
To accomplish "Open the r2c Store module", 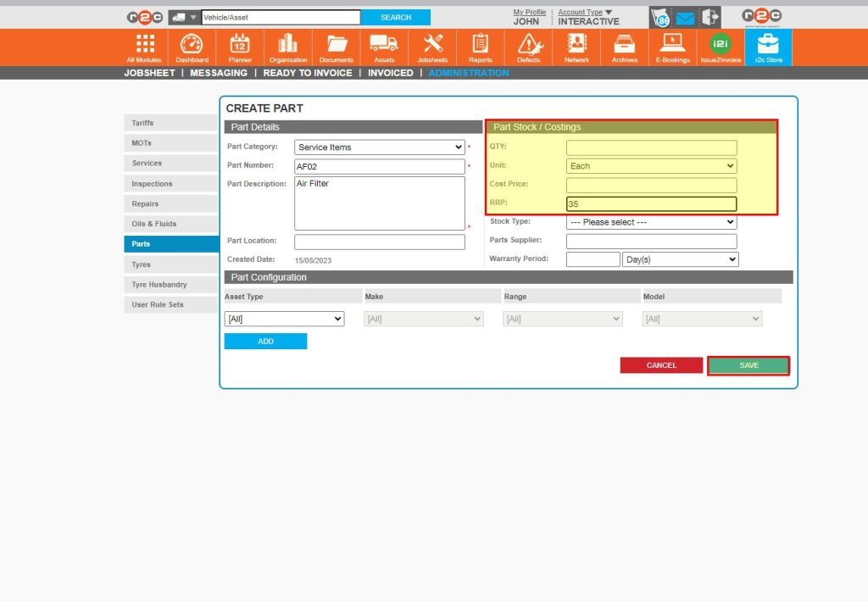I will point(768,48).
